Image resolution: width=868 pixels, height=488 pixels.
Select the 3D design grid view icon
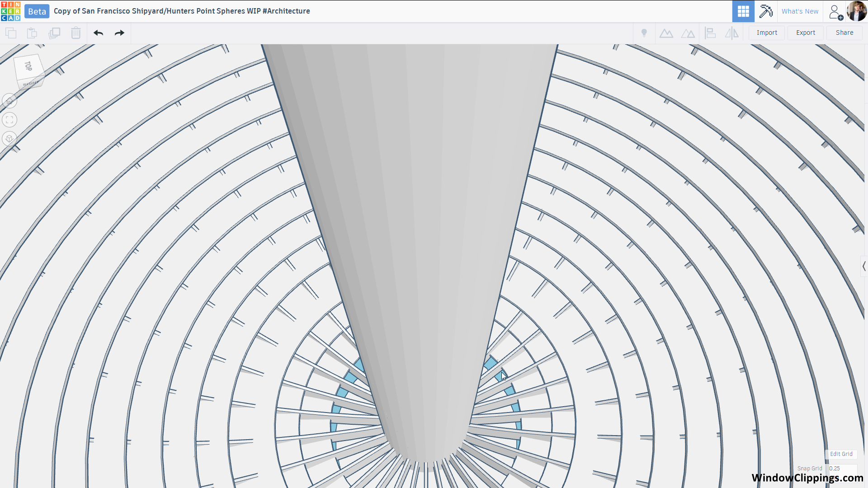coord(743,11)
